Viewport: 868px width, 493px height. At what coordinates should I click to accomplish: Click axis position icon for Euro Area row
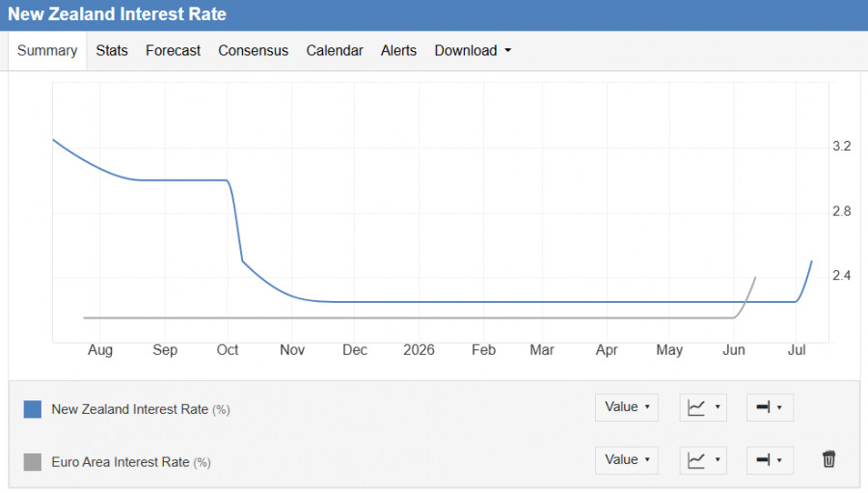click(770, 460)
